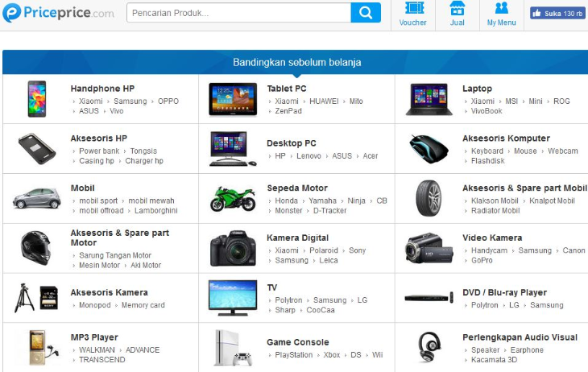Select Webcam under Aksesoris Komputer
Viewport: 588px width, 372px height.
562,151
